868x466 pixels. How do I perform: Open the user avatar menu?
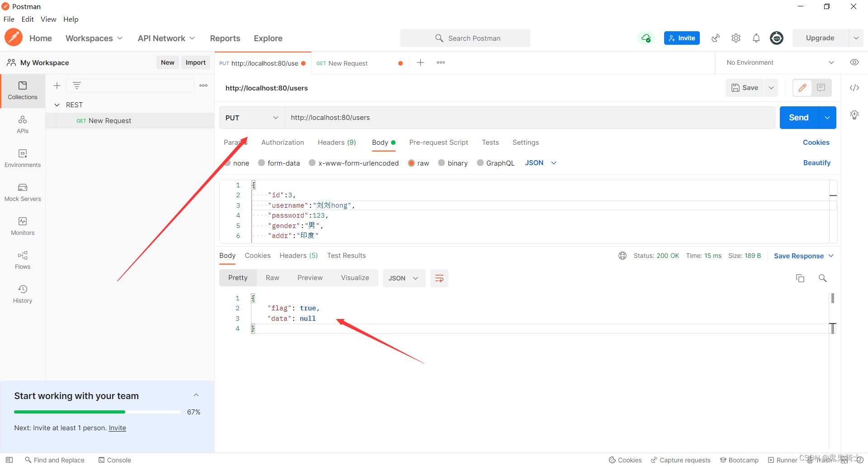777,38
